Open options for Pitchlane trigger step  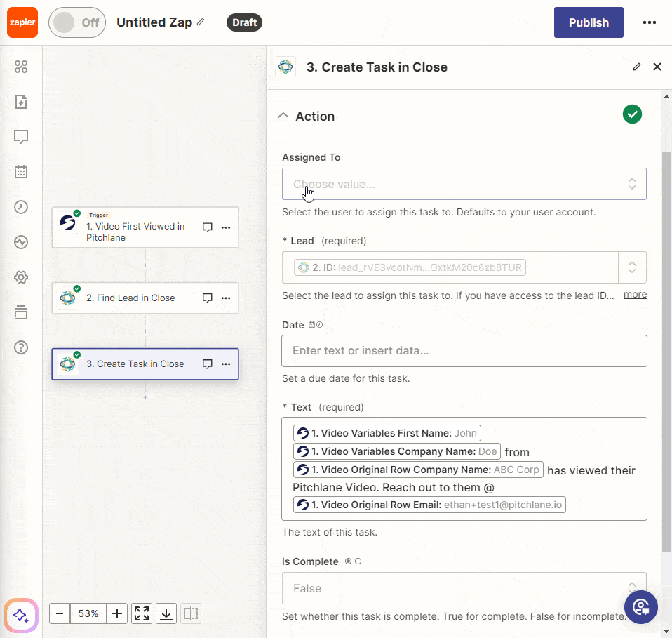[226, 227]
